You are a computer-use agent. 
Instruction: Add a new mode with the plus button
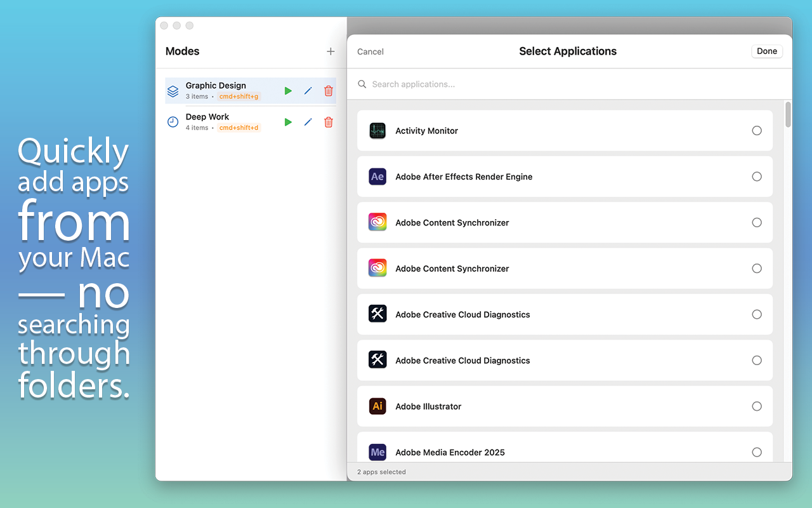(x=331, y=51)
